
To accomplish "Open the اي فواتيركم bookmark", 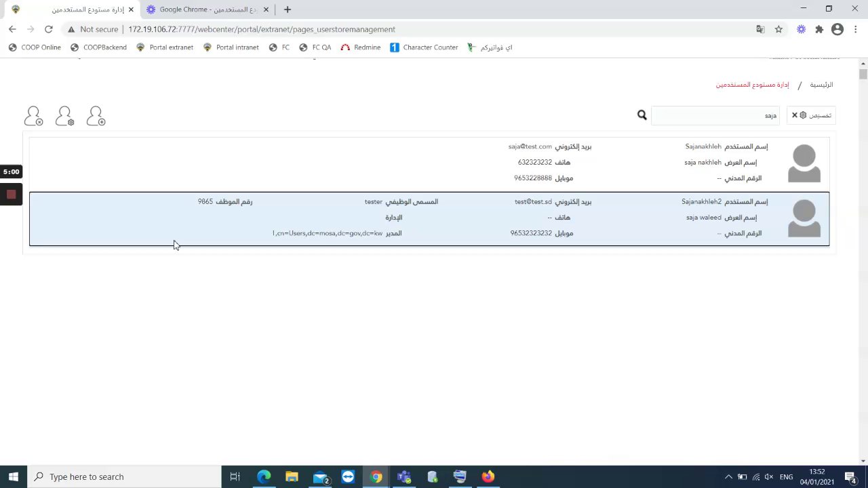I will click(490, 47).
